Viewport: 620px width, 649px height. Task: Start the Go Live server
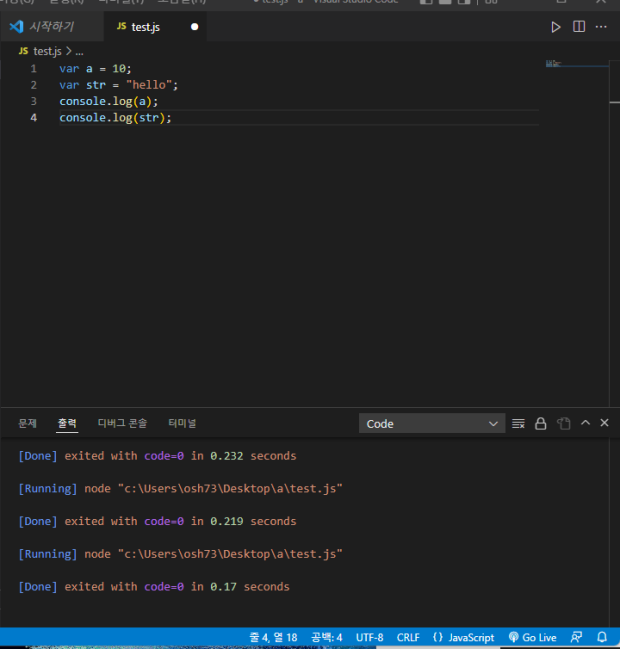click(x=532, y=637)
